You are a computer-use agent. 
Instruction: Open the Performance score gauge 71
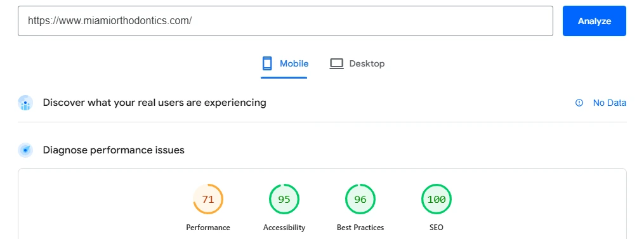click(208, 199)
